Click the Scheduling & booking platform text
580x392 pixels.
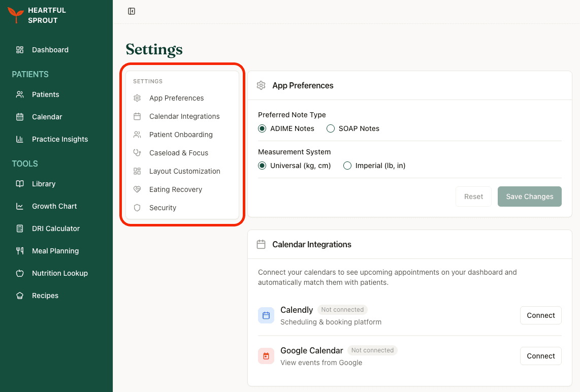point(331,322)
